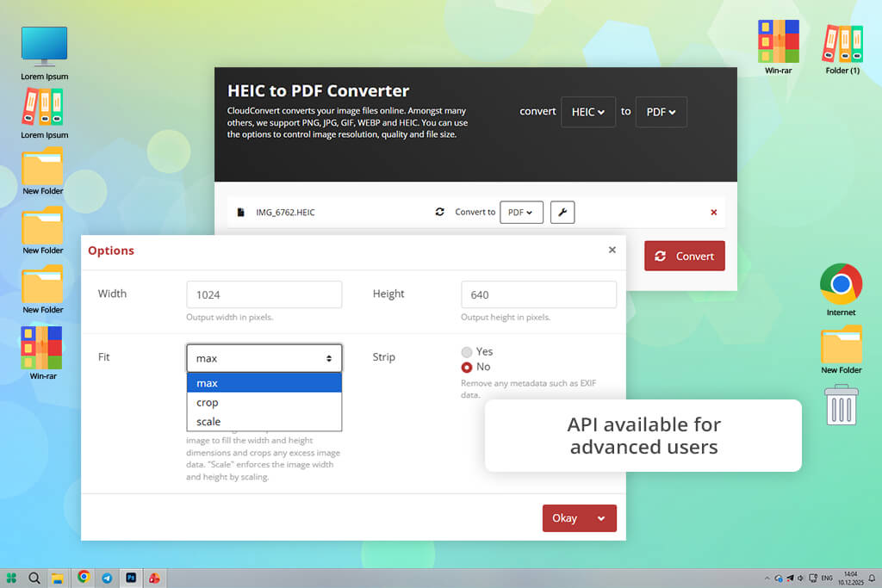Click the refresh arrows icon next to Convert to

pyautogui.click(x=440, y=212)
